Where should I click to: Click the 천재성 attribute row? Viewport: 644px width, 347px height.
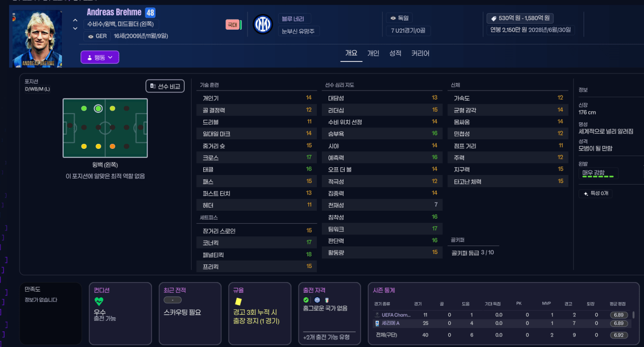tap(382, 205)
